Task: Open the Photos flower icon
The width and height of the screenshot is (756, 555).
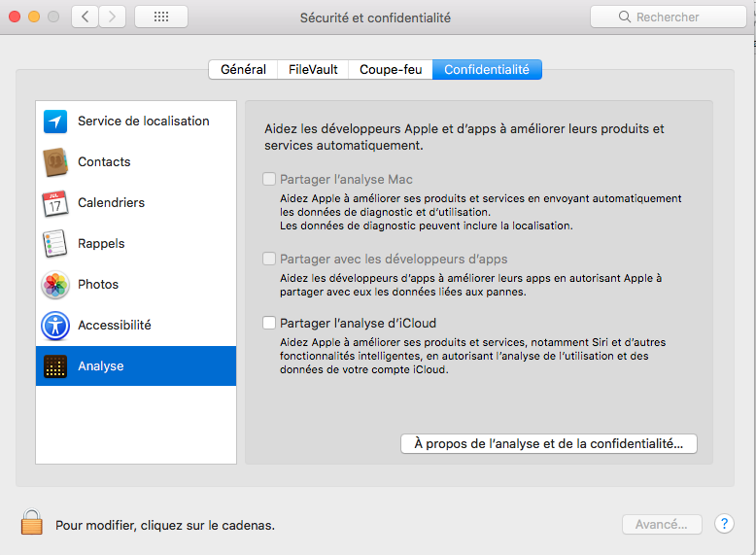Action: [x=55, y=285]
